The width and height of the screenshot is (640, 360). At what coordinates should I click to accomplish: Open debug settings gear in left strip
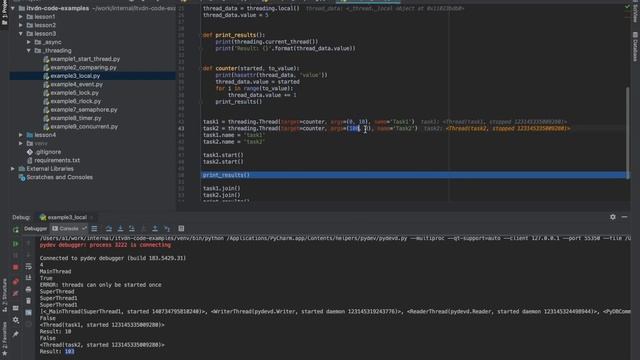tap(16, 320)
